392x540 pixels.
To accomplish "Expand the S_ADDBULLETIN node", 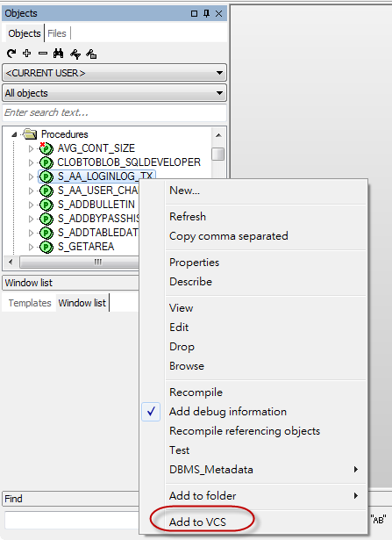I will pos(31,205).
